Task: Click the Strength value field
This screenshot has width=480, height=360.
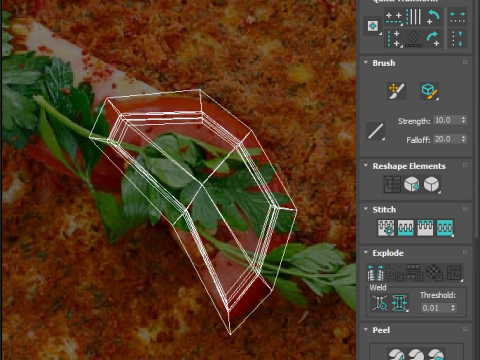Action: [447, 120]
